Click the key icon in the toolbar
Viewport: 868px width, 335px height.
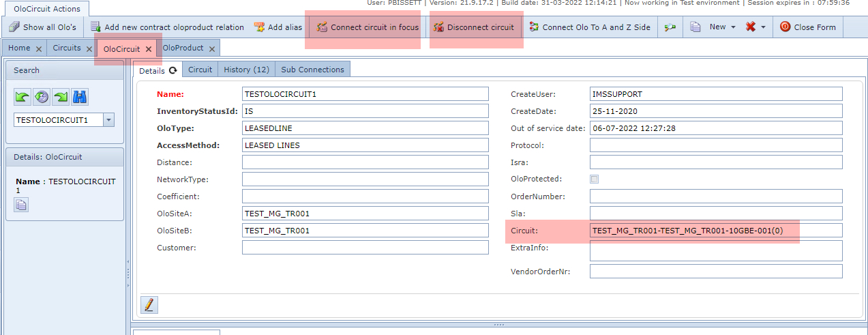[x=670, y=27]
